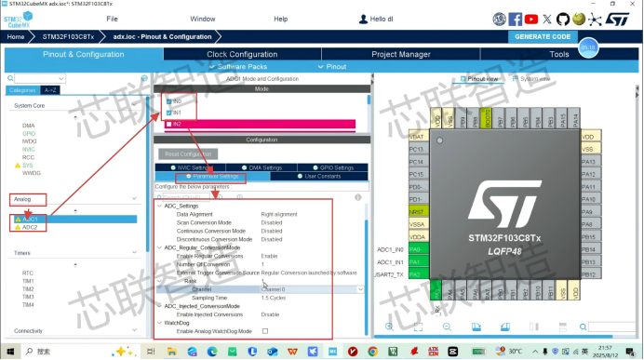Click the search magnifier in categories panel
Image resolution: width=644 pixels, height=360 pixels.
click(10, 78)
